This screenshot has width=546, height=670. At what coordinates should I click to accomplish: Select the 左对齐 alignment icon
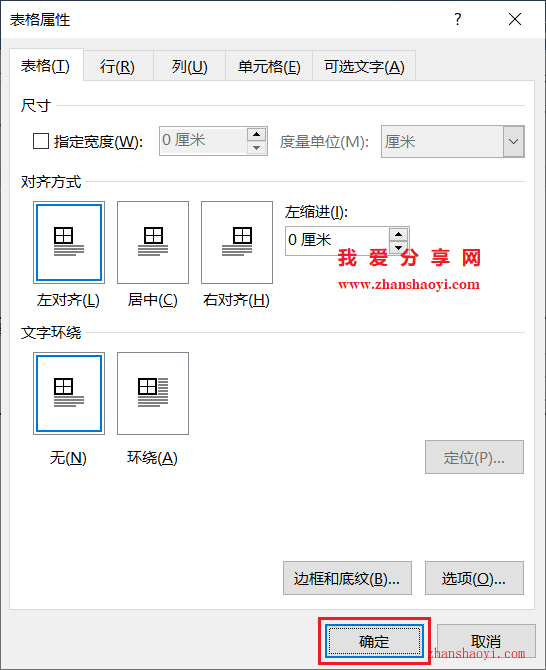pos(69,242)
